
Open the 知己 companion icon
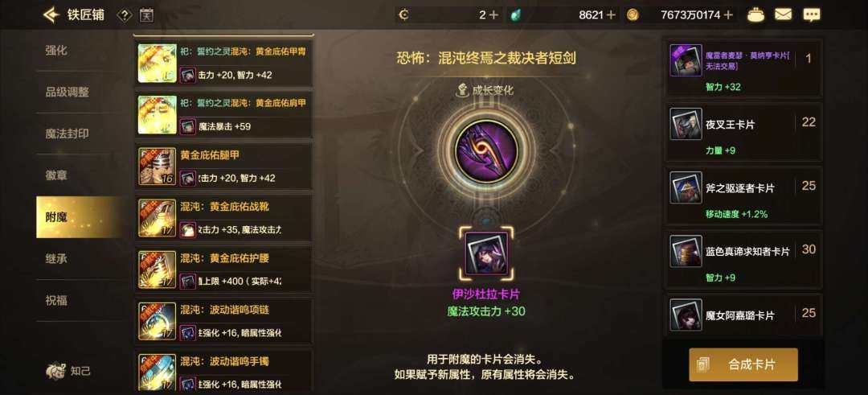coord(68,371)
